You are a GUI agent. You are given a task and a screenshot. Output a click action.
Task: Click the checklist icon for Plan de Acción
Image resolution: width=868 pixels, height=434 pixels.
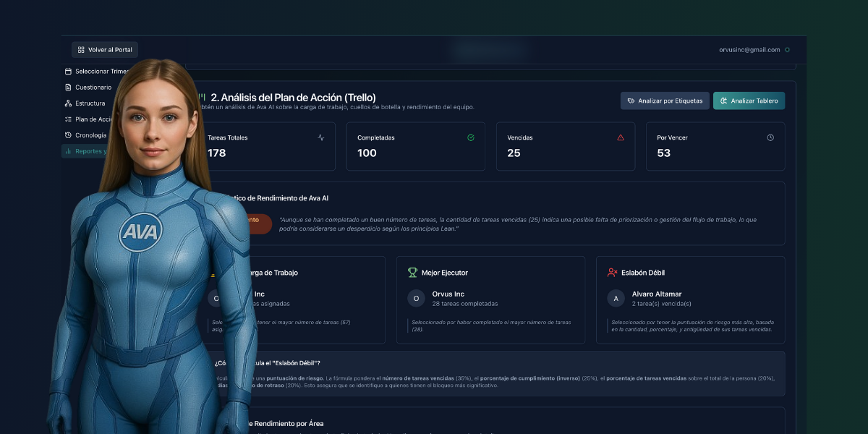click(68, 119)
